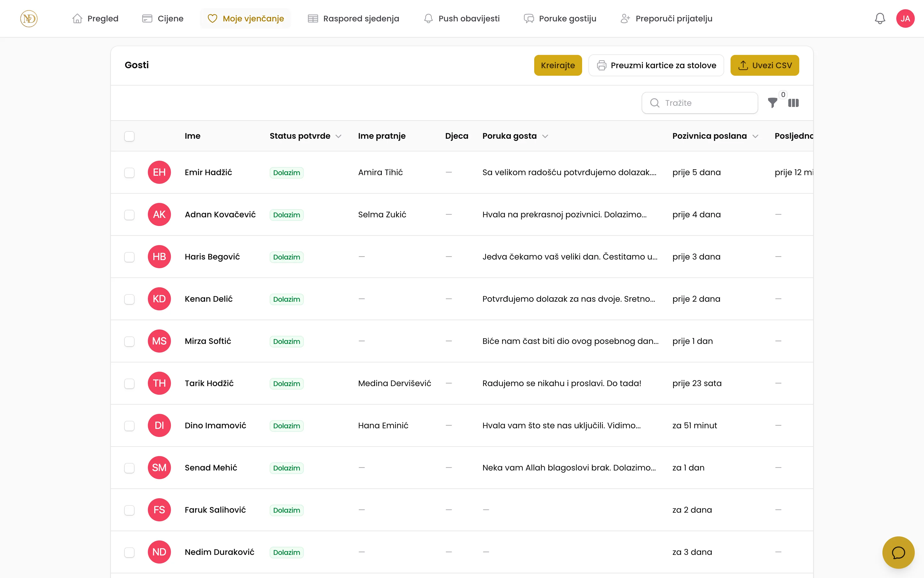Screen dimensions: 924x578
Task: Click the DI avatar of Dino Imamović
Action: pyautogui.click(x=159, y=425)
